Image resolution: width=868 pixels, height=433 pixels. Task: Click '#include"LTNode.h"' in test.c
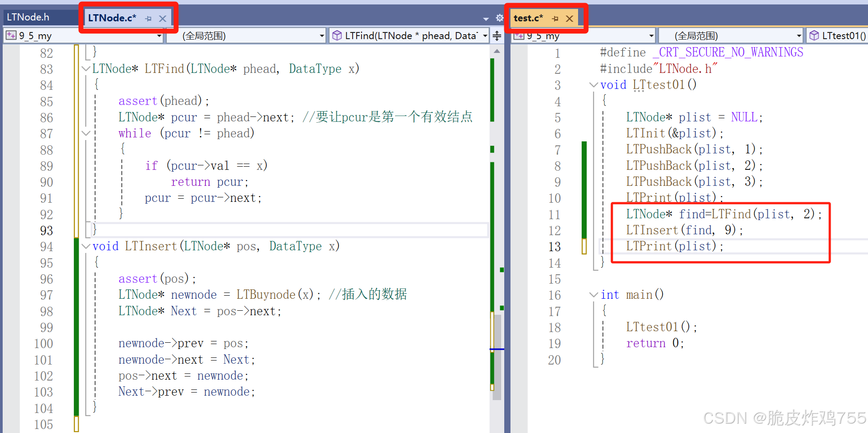pos(659,69)
